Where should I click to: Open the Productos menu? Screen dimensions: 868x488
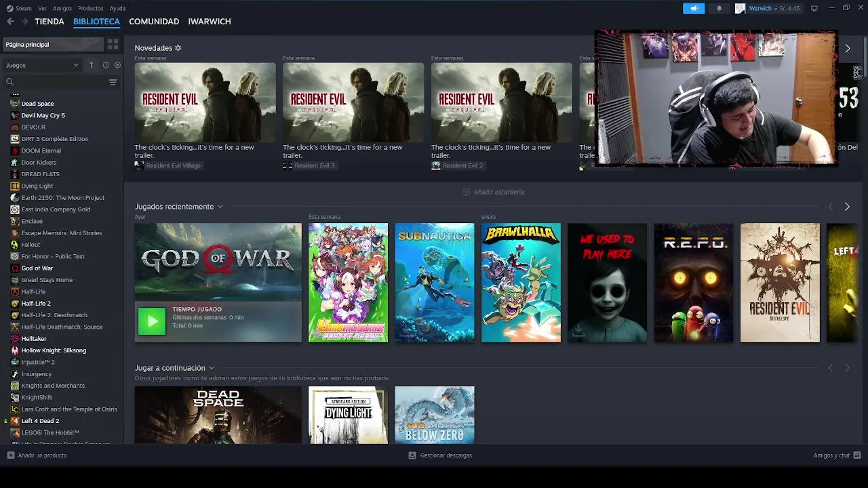91,8
